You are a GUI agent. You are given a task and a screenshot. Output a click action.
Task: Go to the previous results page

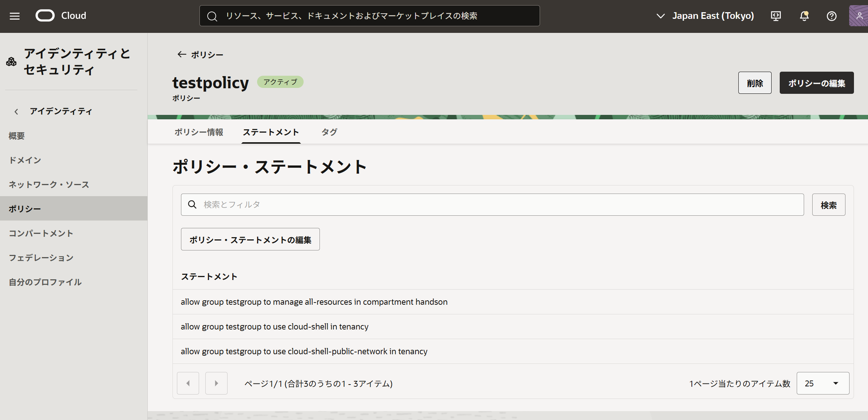188,383
